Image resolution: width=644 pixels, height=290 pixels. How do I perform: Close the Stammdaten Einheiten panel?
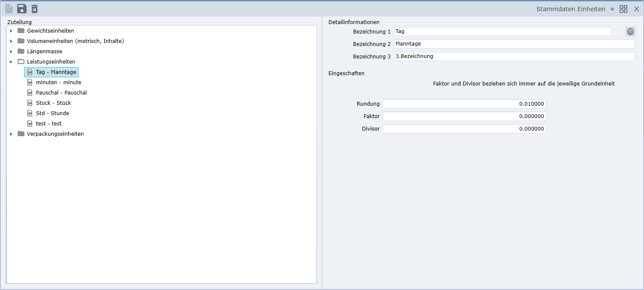coord(636,9)
